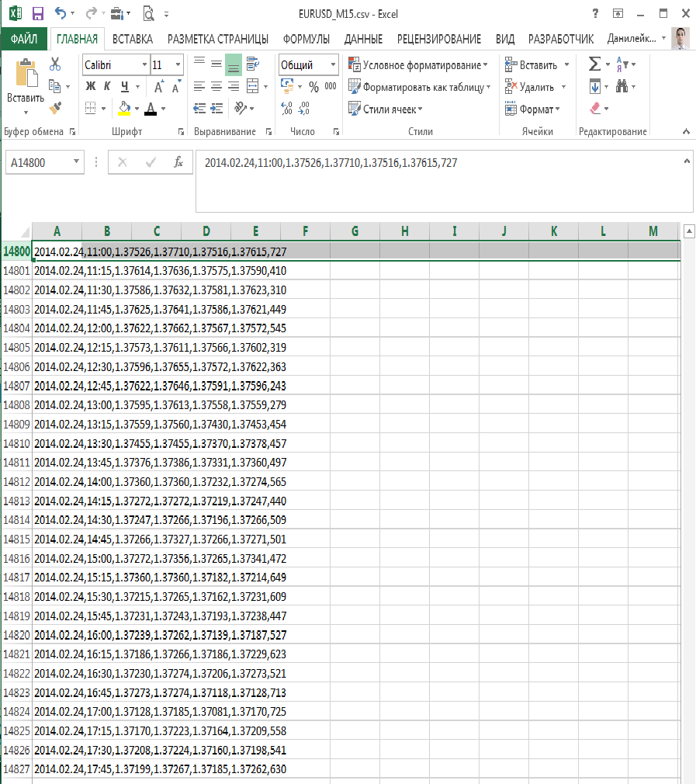This screenshot has height=784, width=696.
Task: Click Clear eraser icon
Action: [594, 108]
